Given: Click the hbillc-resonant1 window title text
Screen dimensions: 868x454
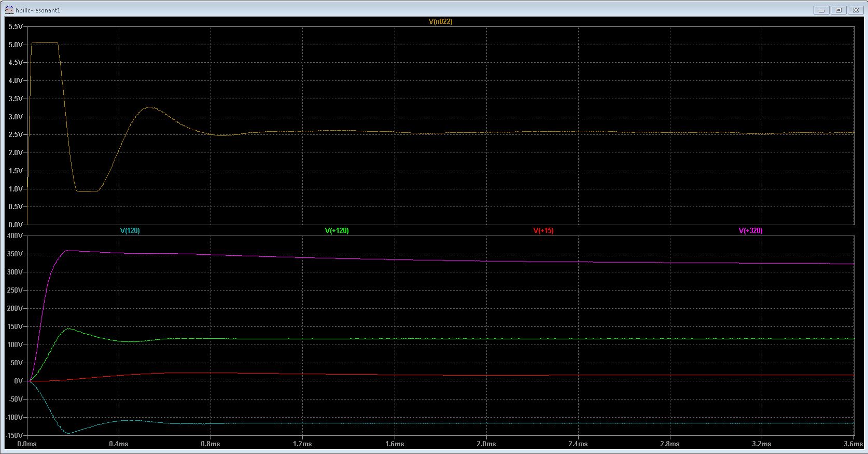Looking at the screenshot, I should tap(38, 10).
